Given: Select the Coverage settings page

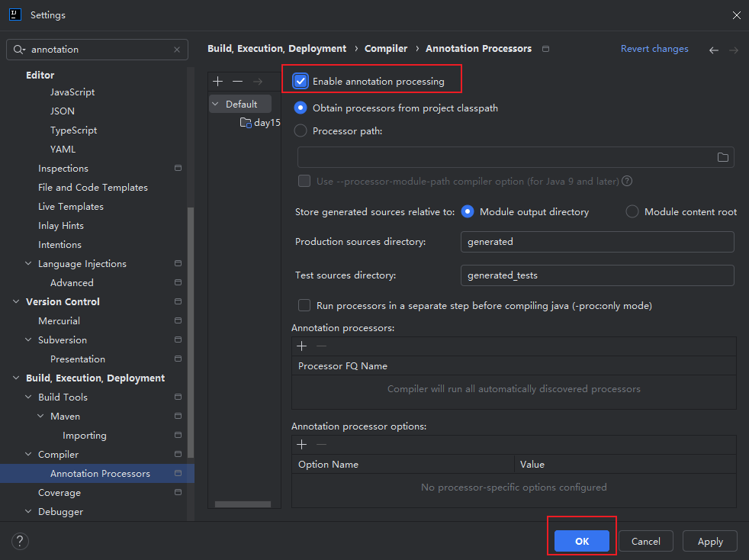Looking at the screenshot, I should click(59, 493).
